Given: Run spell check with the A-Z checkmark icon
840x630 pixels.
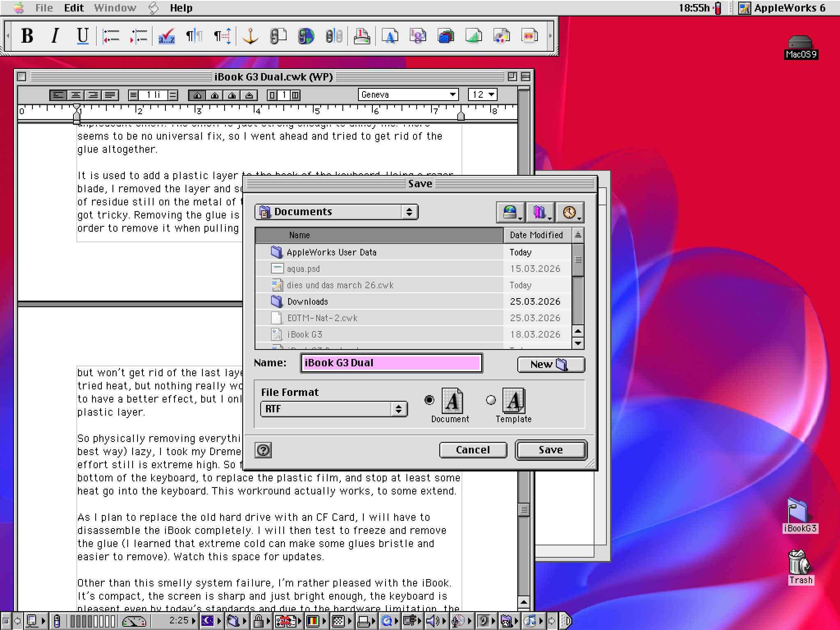Looking at the screenshot, I should 166,36.
